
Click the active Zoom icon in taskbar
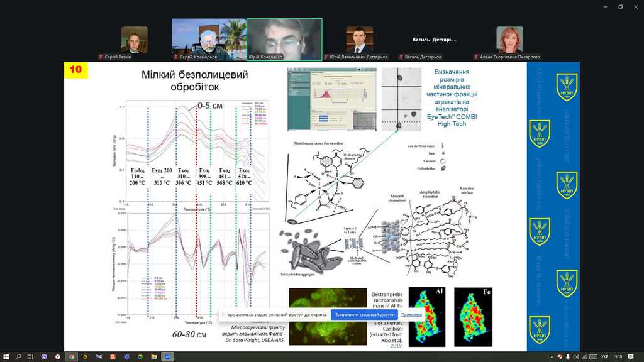tap(168, 356)
